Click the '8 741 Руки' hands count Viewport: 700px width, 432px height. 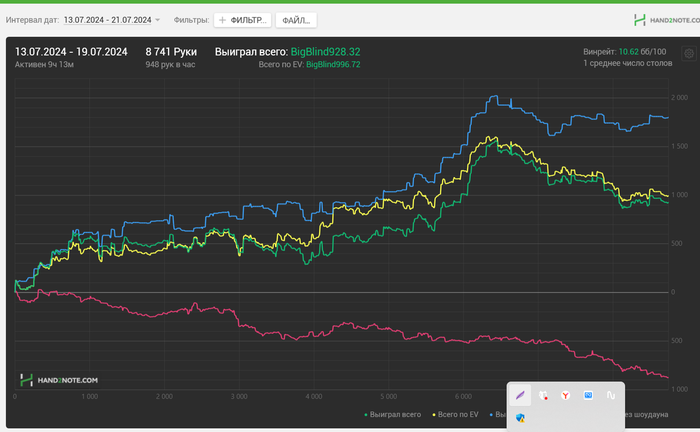(171, 52)
